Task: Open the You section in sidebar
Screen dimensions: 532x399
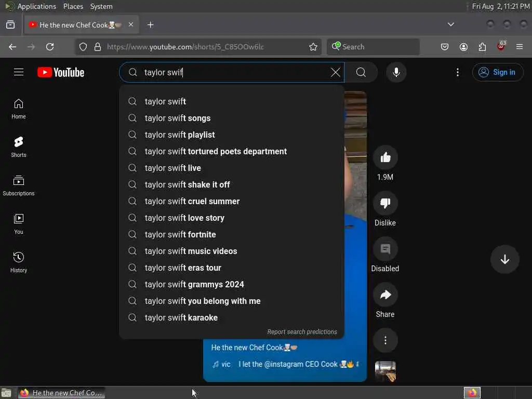Action: pyautogui.click(x=19, y=224)
